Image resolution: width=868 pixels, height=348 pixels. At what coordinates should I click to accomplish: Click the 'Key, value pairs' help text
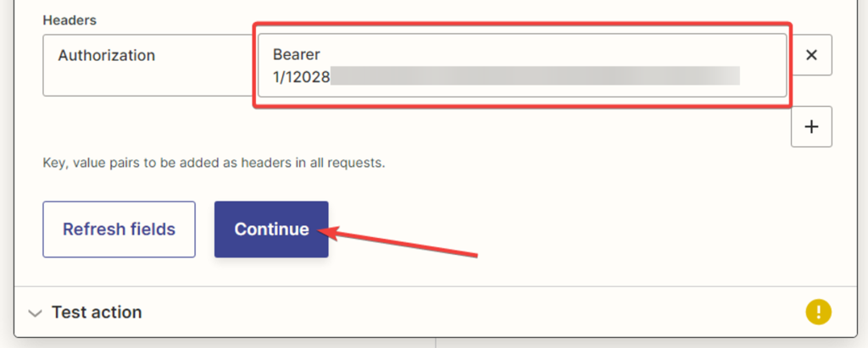coord(214,161)
